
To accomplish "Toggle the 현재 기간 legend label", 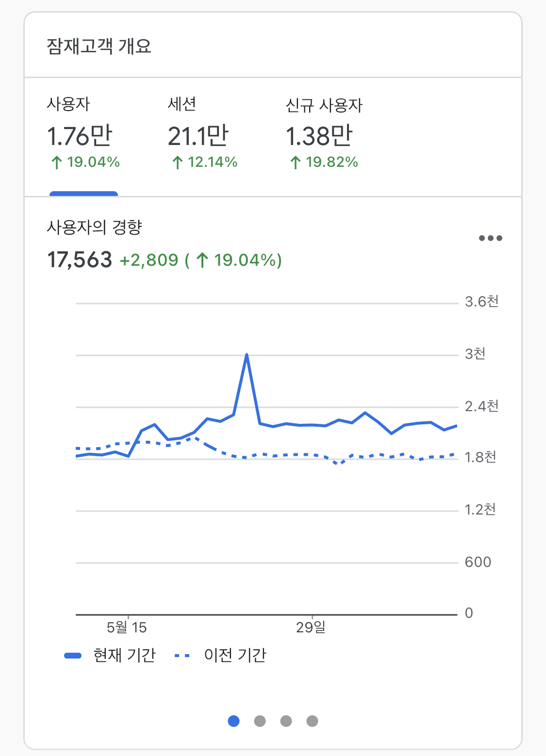I will click(124, 655).
